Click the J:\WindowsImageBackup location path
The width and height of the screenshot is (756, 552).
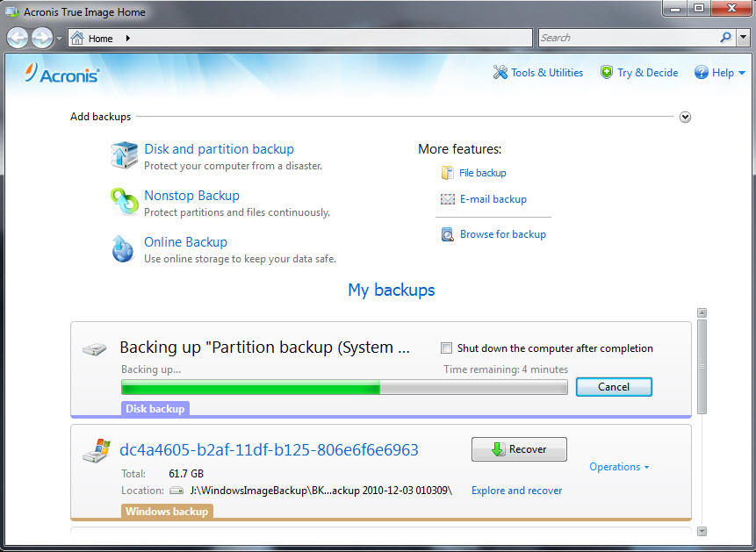tap(321, 491)
